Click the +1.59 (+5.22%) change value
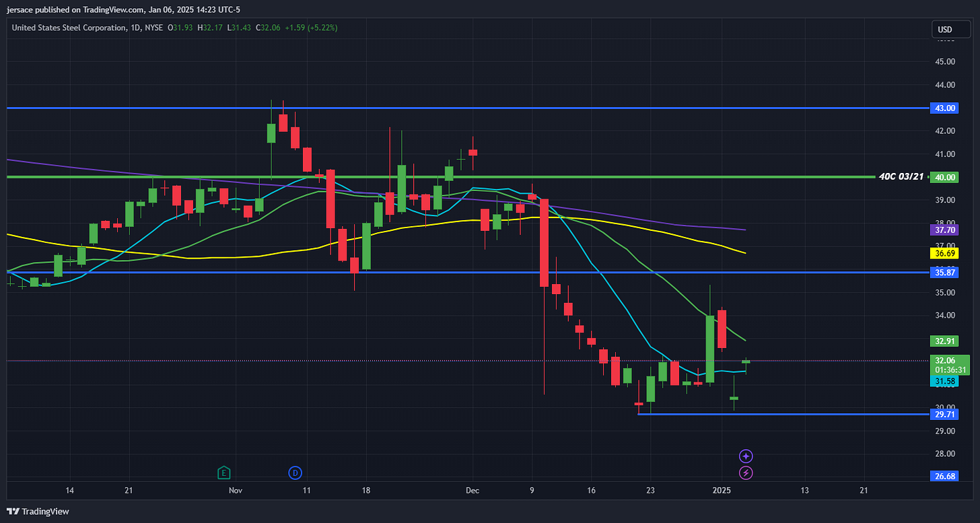The width and height of the screenshot is (980, 523). [311, 28]
